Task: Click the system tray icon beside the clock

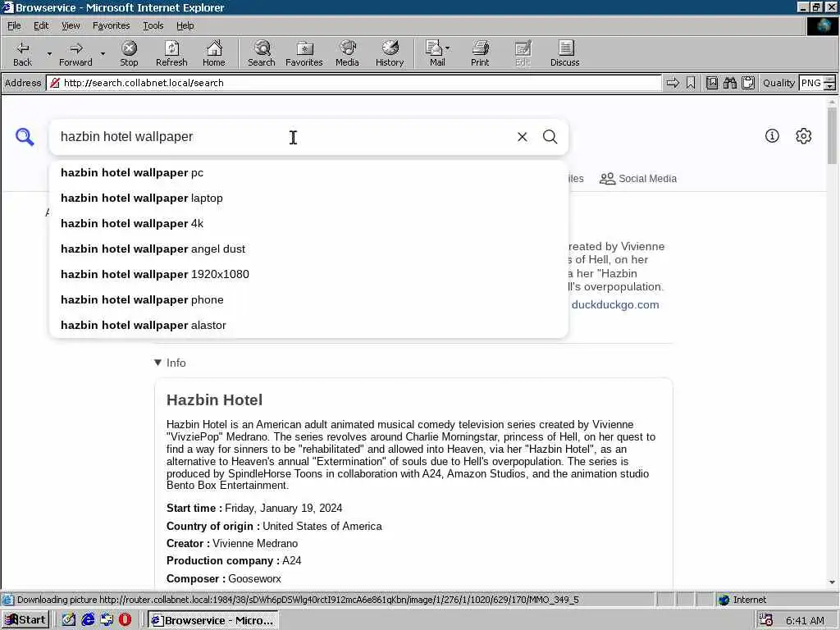Action: click(x=766, y=620)
